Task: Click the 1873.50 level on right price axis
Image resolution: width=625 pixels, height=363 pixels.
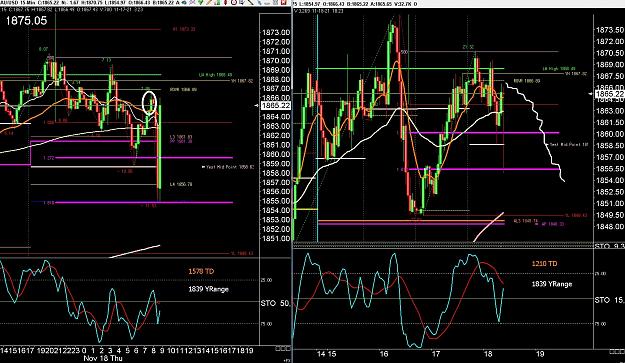Action: click(x=610, y=30)
